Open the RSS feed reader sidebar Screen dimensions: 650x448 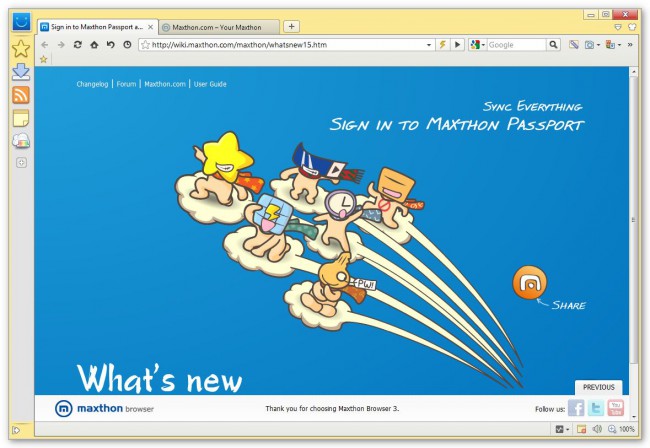coord(21,95)
